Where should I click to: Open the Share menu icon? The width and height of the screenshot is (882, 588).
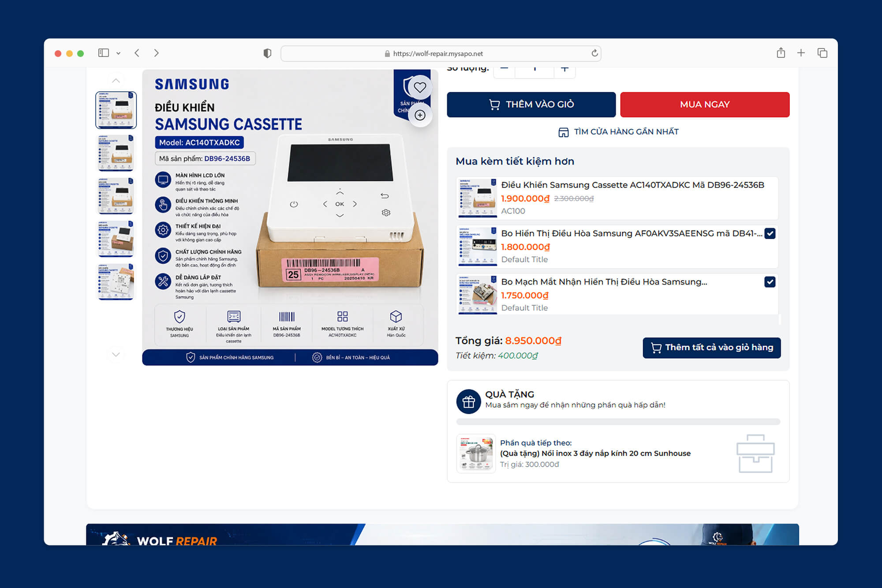[781, 53]
